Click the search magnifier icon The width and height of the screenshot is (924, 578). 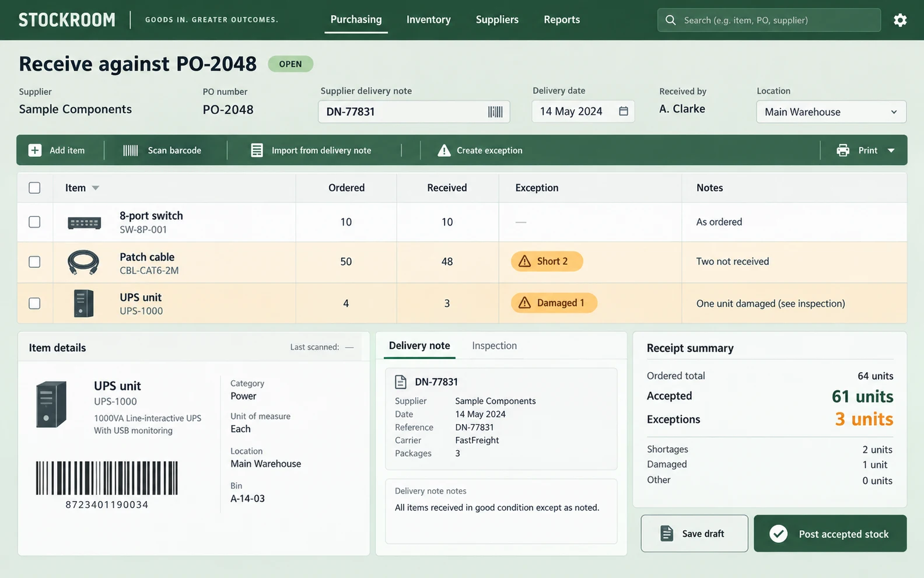671,20
